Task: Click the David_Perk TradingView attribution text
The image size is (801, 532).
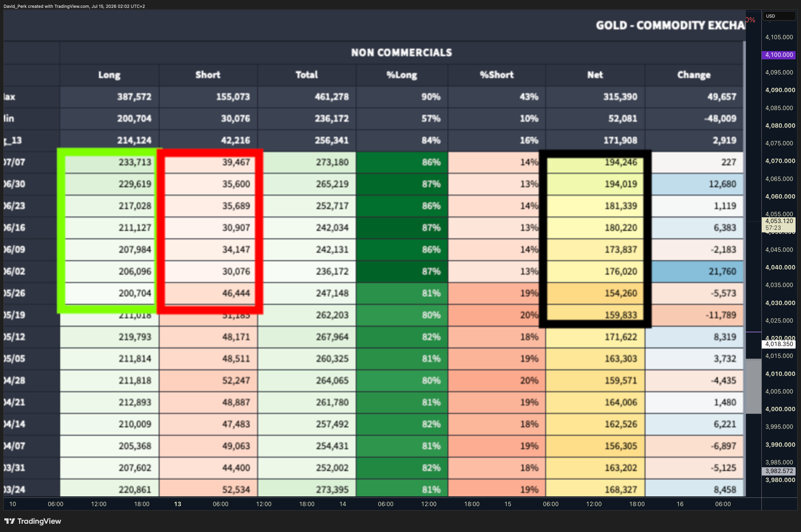Action: point(74,6)
